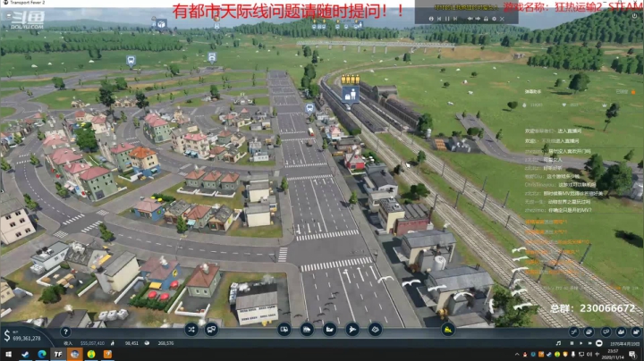
Task: Click the left arrow in the overlay player
Action: click(470, 19)
